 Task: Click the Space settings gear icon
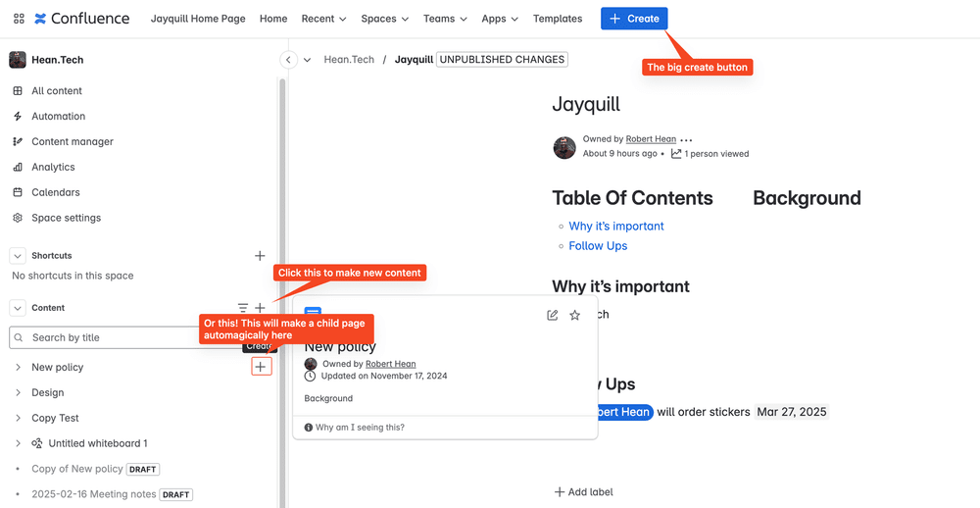(18, 218)
